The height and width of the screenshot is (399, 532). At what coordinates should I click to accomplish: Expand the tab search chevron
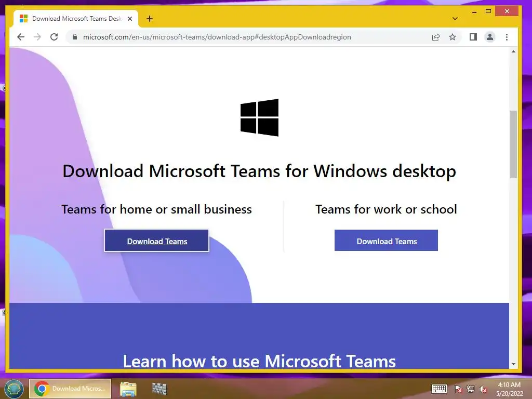pos(455,19)
